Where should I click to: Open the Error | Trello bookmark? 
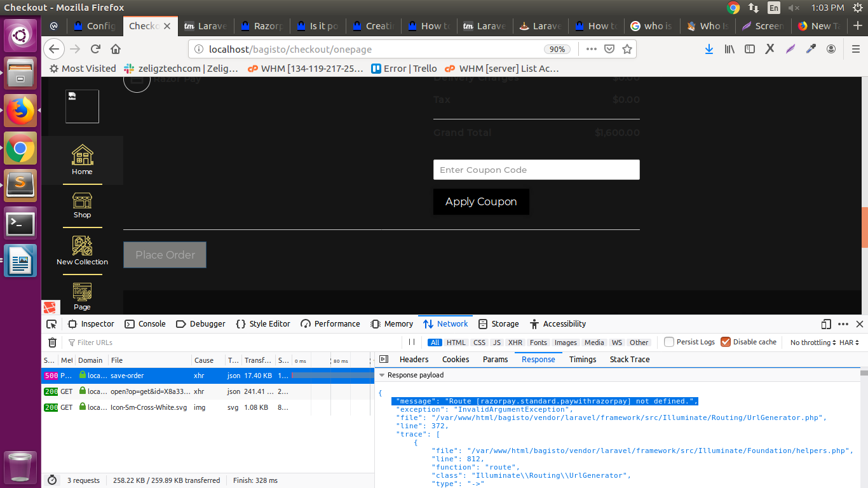coord(404,69)
